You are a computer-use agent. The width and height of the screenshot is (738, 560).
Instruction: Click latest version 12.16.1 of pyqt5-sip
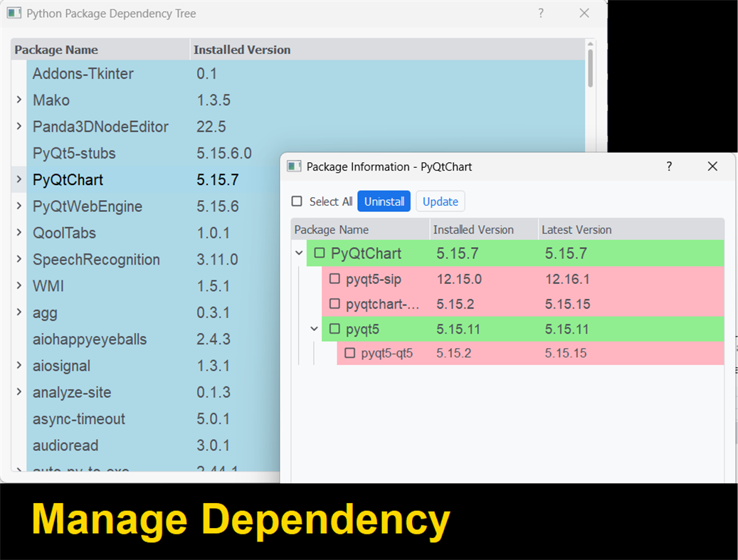567,279
